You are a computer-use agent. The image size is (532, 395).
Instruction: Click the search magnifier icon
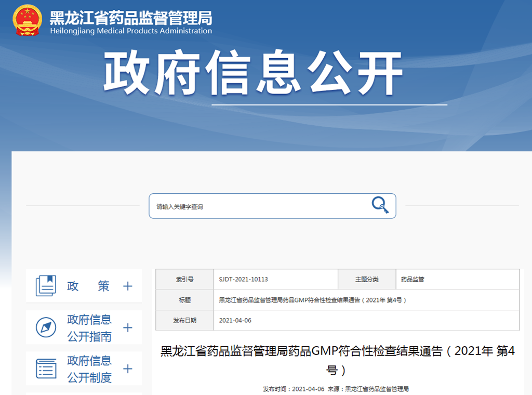point(380,205)
